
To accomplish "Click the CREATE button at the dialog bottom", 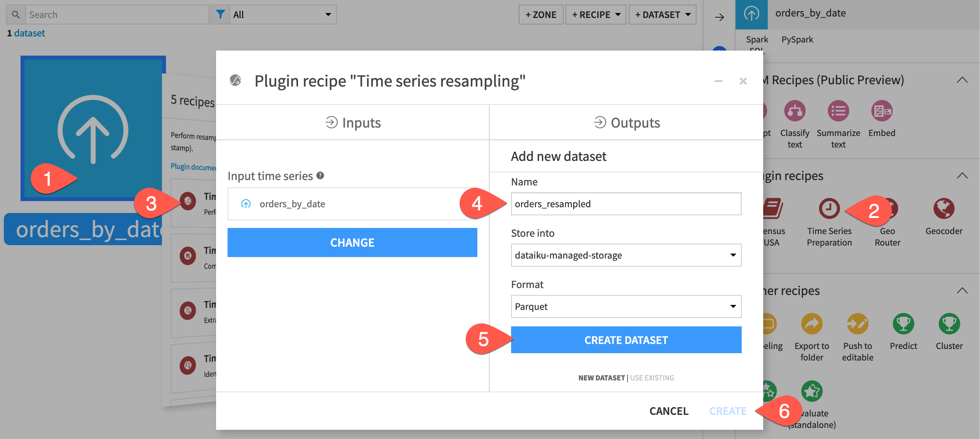I will click(728, 411).
